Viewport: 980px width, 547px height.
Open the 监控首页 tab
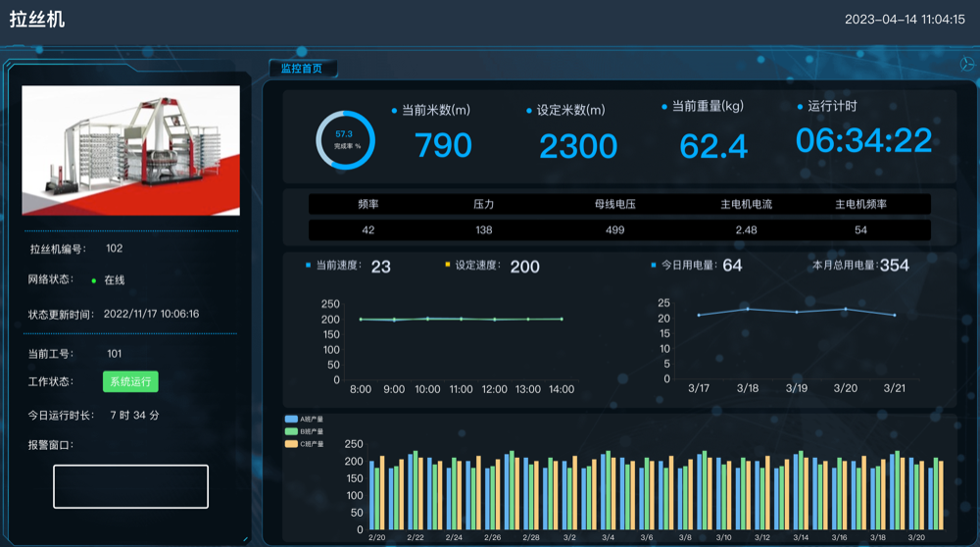[302, 69]
